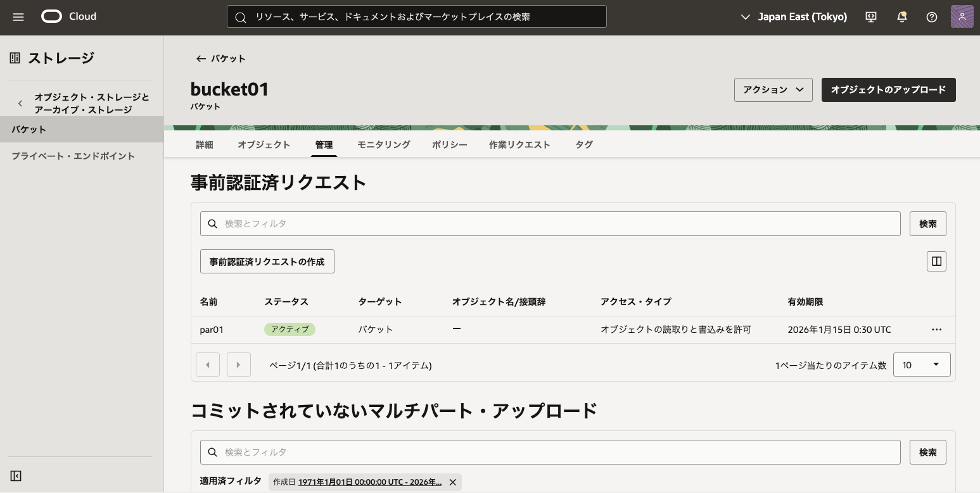Go to next page of pre-authenticated requests
This screenshot has height=493, width=980.
pyautogui.click(x=239, y=365)
